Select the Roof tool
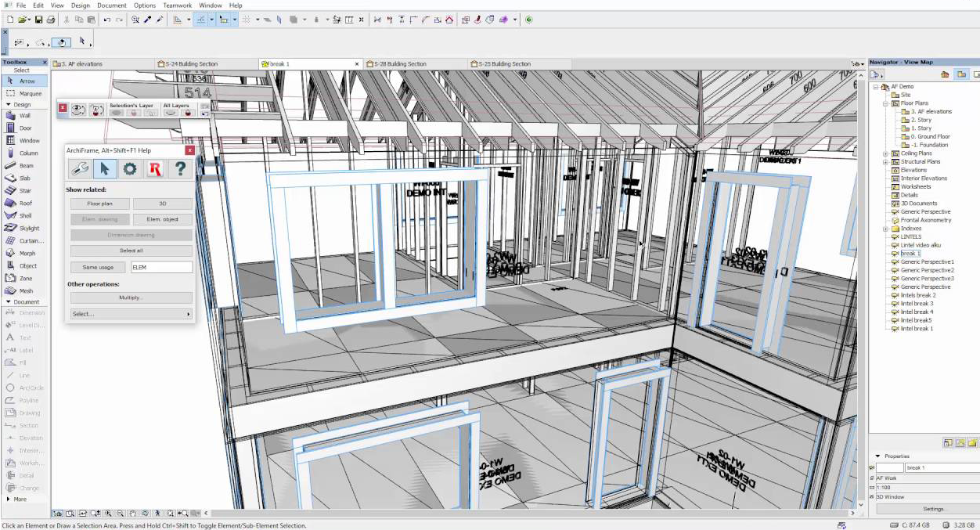The width and height of the screenshot is (980, 530). (24, 203)
